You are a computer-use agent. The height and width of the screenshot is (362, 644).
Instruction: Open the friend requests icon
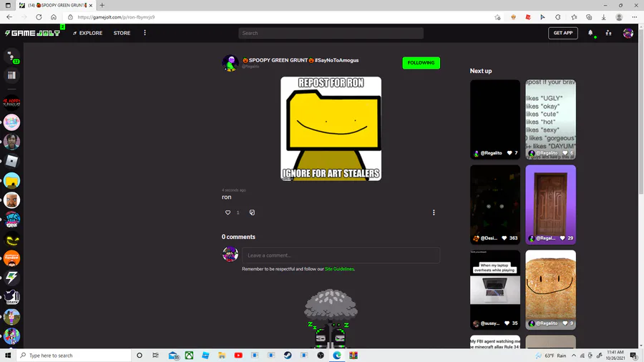pyautogui.click(x=609, y=33)
